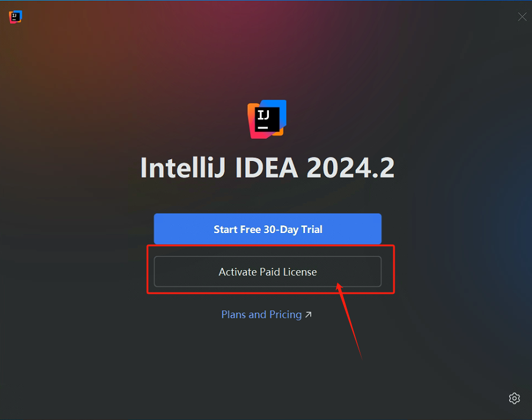Open the settings gear options

(x=514, y=398)
